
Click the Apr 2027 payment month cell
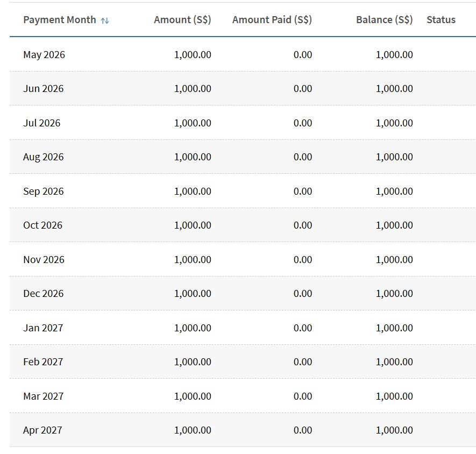[x=42, y=430]
